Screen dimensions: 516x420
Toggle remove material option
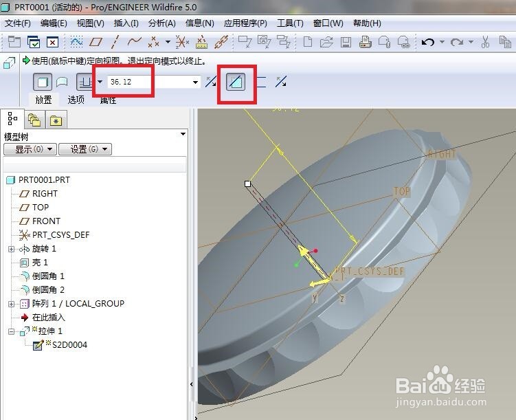(236, 82)
